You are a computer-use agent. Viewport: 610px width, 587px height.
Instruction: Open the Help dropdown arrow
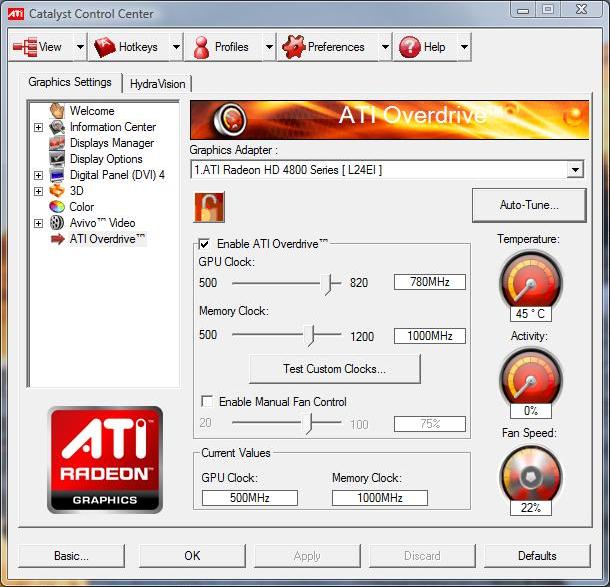coord(464,47)
